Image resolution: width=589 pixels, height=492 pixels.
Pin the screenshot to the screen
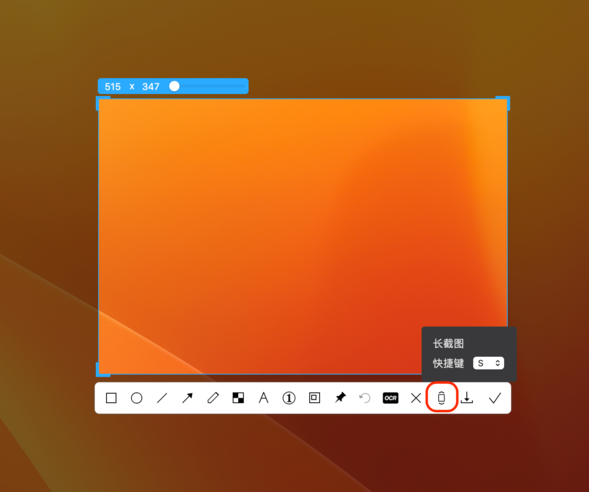(x=340, y=398)
